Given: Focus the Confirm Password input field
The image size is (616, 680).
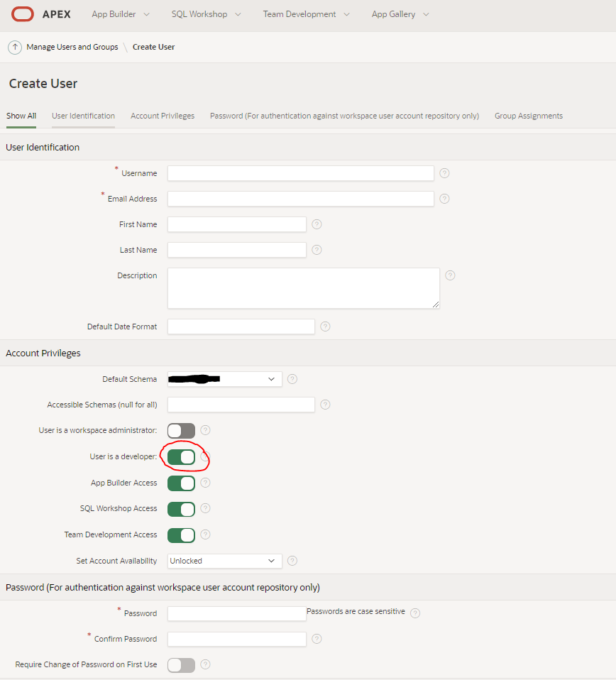Looking at the screenshot, I should click(x=237, y=639).
